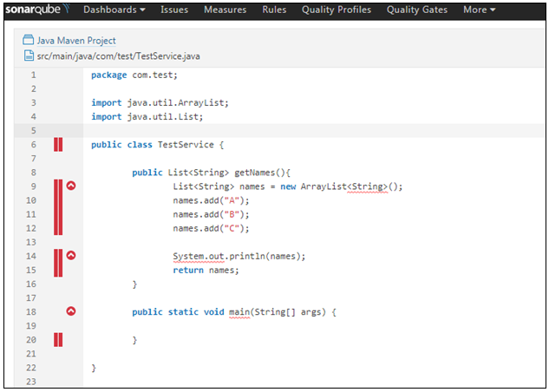Open the issue marker on line 9

(x=71, y=186)
